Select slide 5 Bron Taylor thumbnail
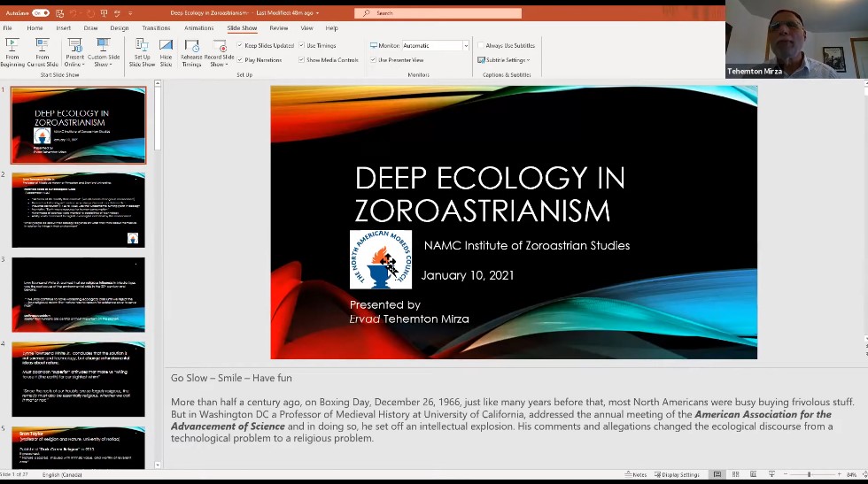Viewport: 868px width, 484px height. 79,448
